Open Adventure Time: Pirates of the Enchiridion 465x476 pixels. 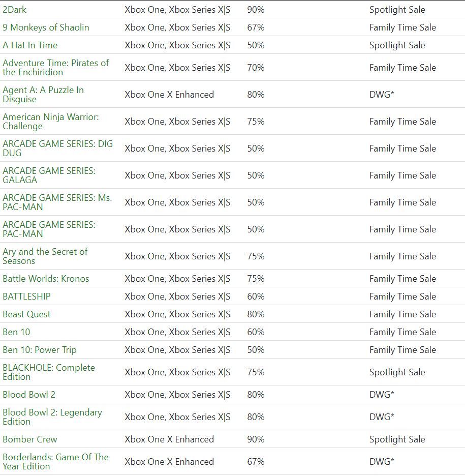(55, 68)
